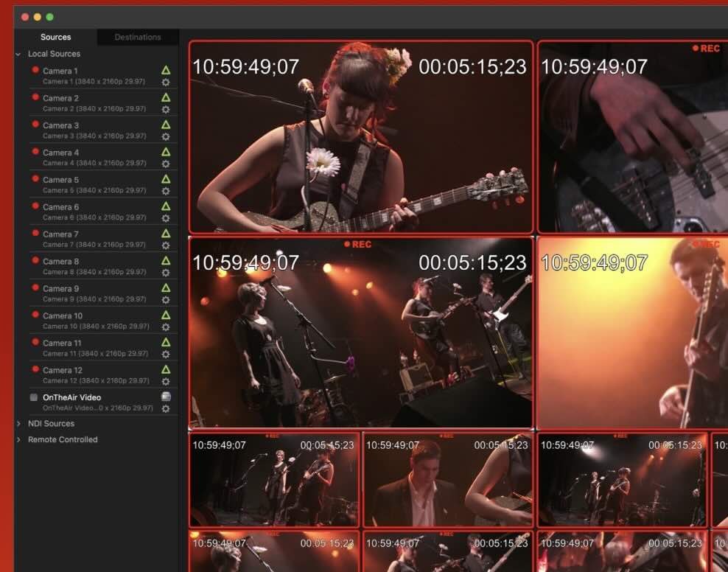This screenshot has width=728, height=572.
Task: Click the OnTheAir Video source type icon
Action: click(x=166, y=397)
